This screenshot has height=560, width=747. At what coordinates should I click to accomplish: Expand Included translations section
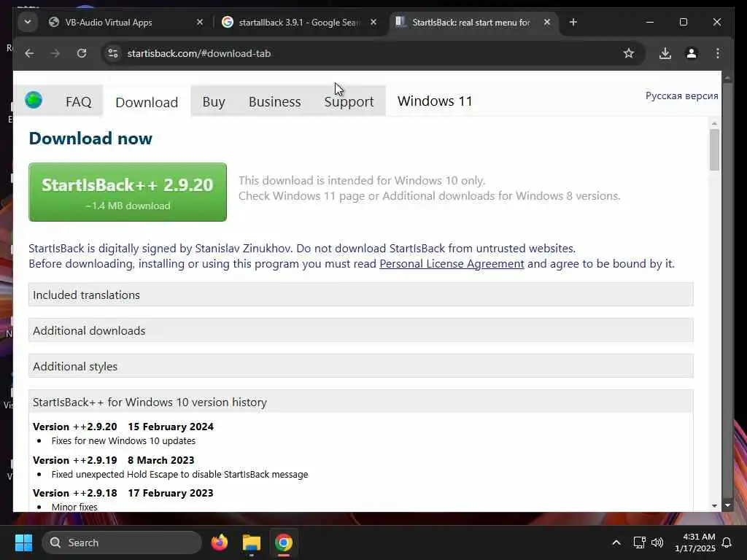360,295
